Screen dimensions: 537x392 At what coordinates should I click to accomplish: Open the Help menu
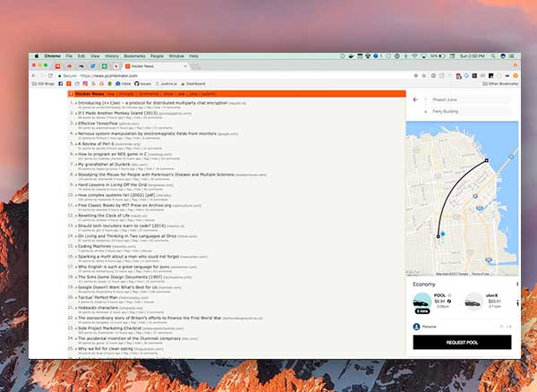pos(194,55)
